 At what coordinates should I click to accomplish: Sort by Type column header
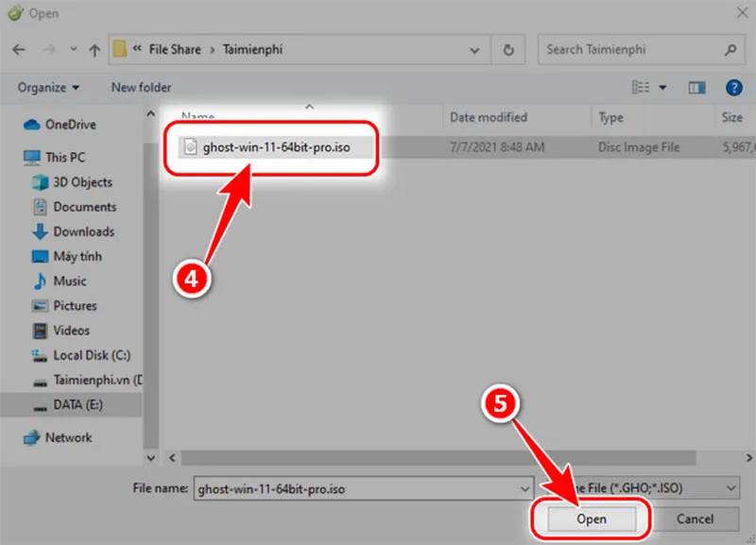pos(610,117)
